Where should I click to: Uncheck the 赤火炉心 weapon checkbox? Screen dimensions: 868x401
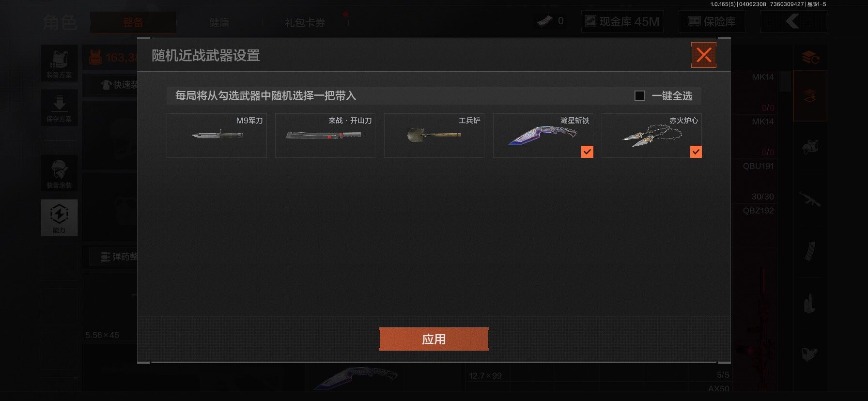pyautogui.click(x=696, y=152)
